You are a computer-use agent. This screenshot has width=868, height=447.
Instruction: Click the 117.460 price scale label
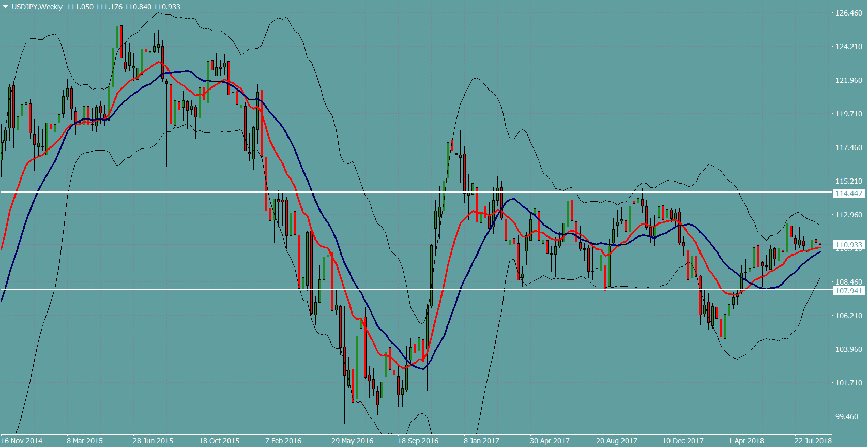[849, 147]
